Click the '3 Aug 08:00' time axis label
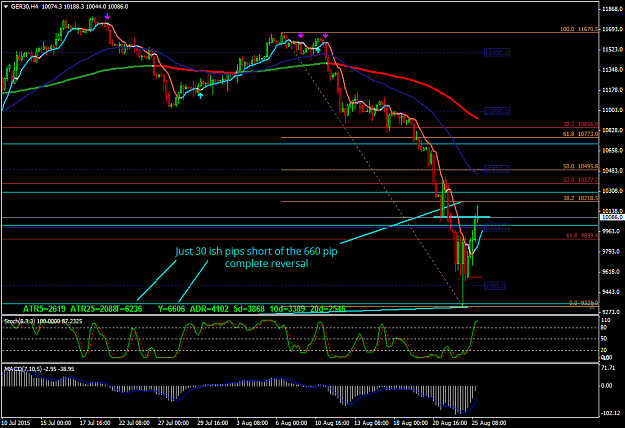 coord(252,423)
